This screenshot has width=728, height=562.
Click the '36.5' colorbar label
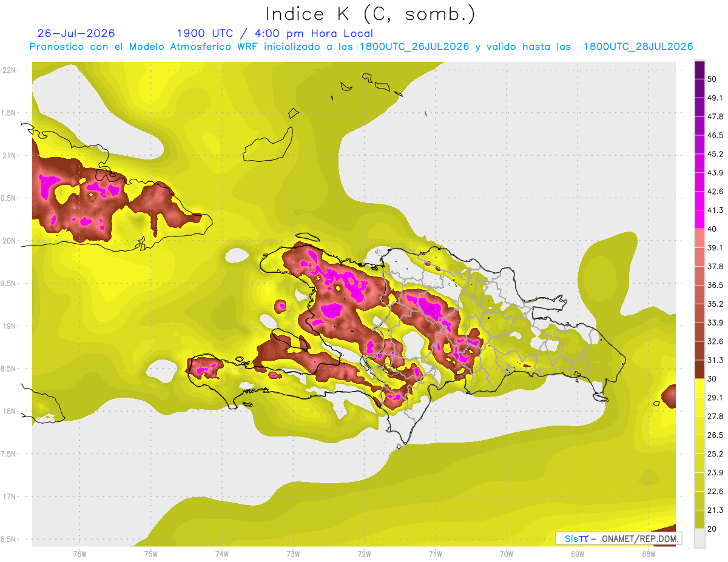tap(715, 285)
